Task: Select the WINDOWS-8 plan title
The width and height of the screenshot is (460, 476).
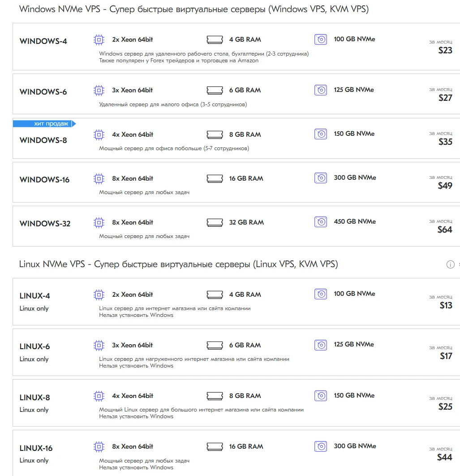Action: click(43, 140)
